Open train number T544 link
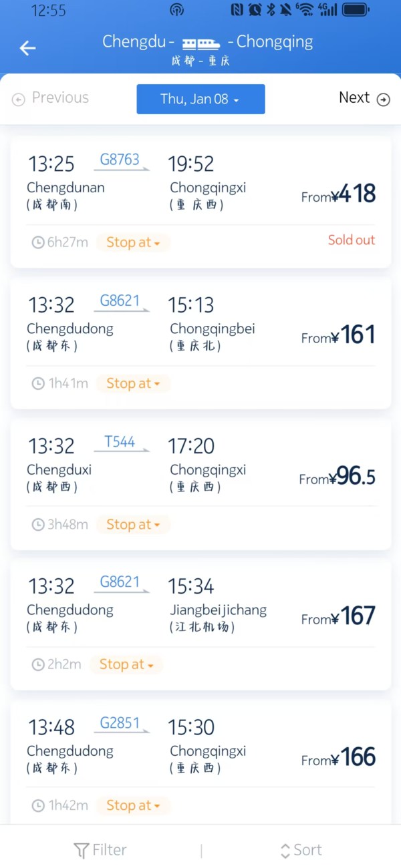Image resolution: width=401 pixels, height=868 pixels. [x=120, y=442]
